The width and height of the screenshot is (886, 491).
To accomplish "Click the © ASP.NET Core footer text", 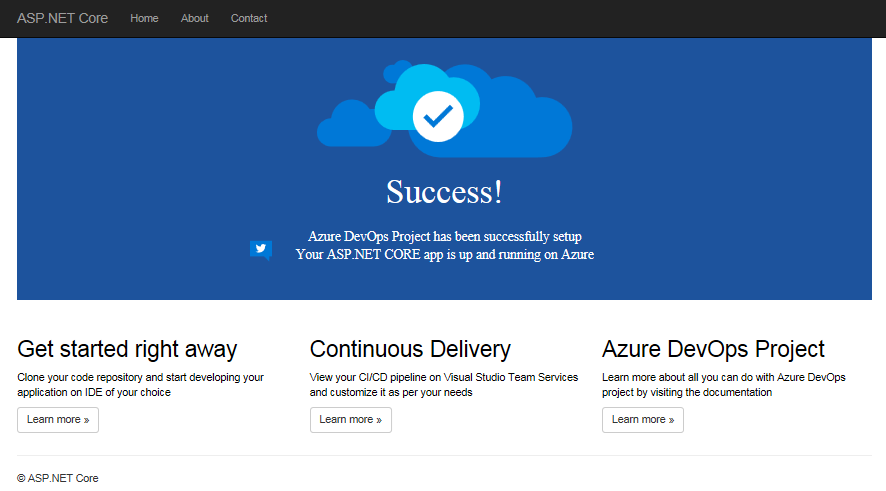I will [x=58, y=478].
